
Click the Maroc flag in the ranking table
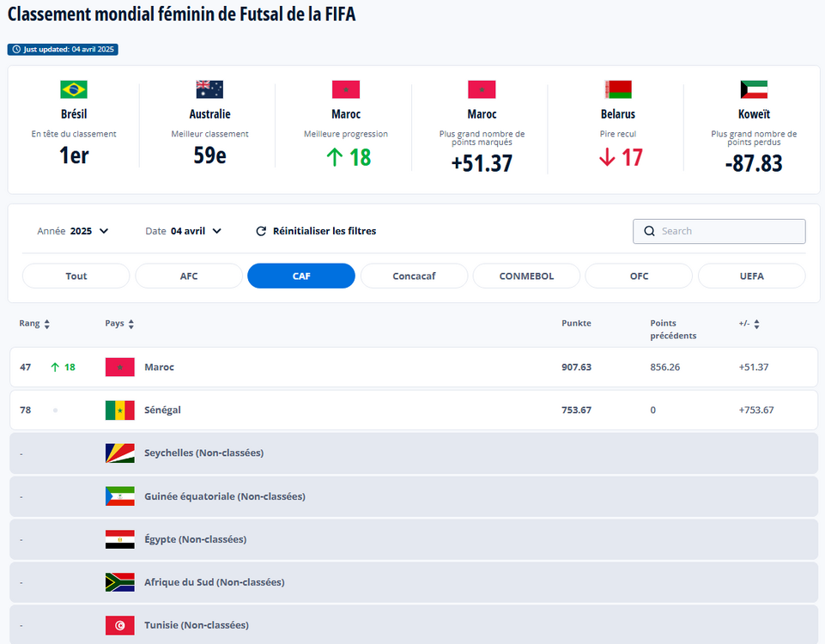pos(120,368)
